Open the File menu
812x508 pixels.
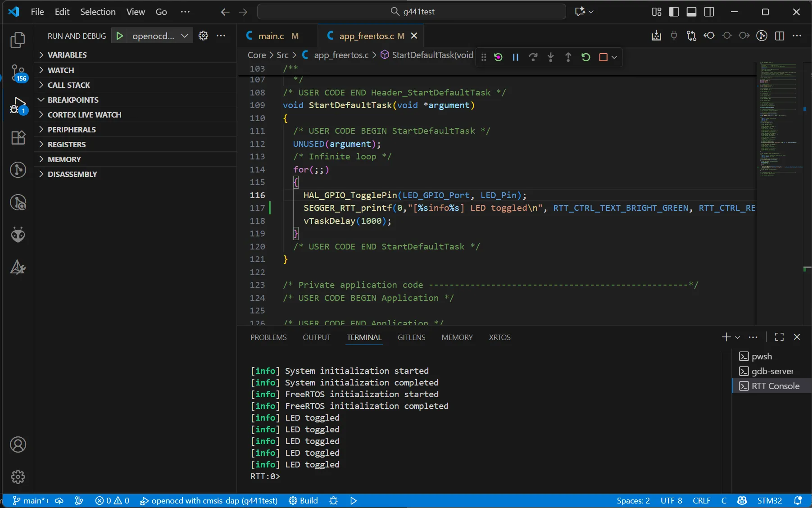37,12
